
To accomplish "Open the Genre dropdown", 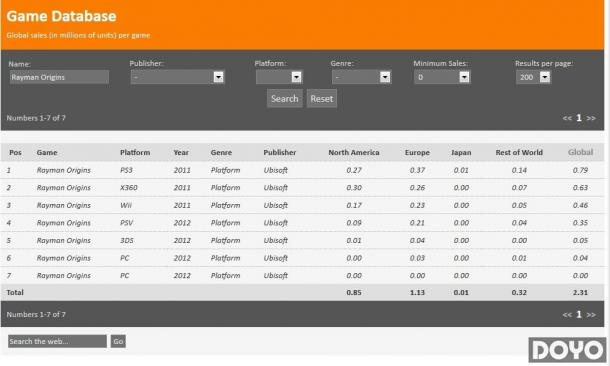I will [x=361, y=77].
